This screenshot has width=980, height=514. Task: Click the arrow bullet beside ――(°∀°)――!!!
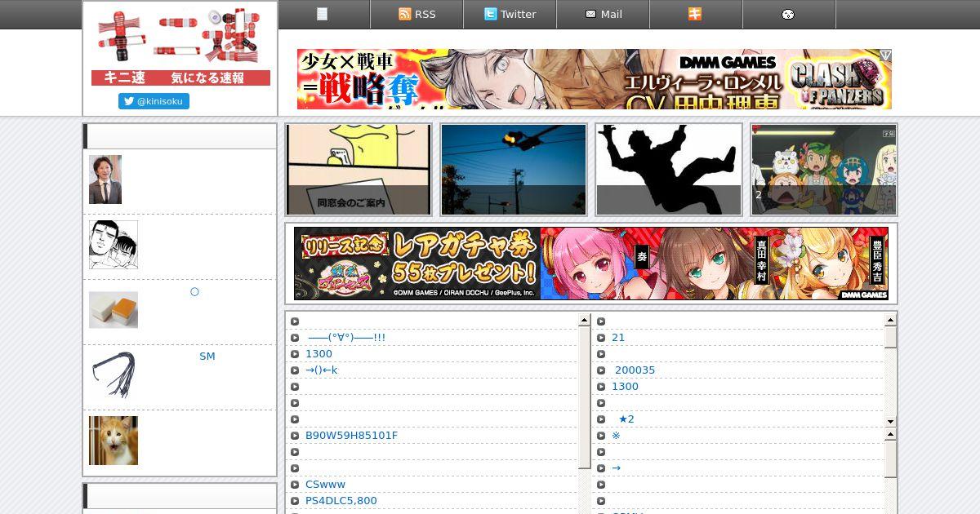click(295, 338)
